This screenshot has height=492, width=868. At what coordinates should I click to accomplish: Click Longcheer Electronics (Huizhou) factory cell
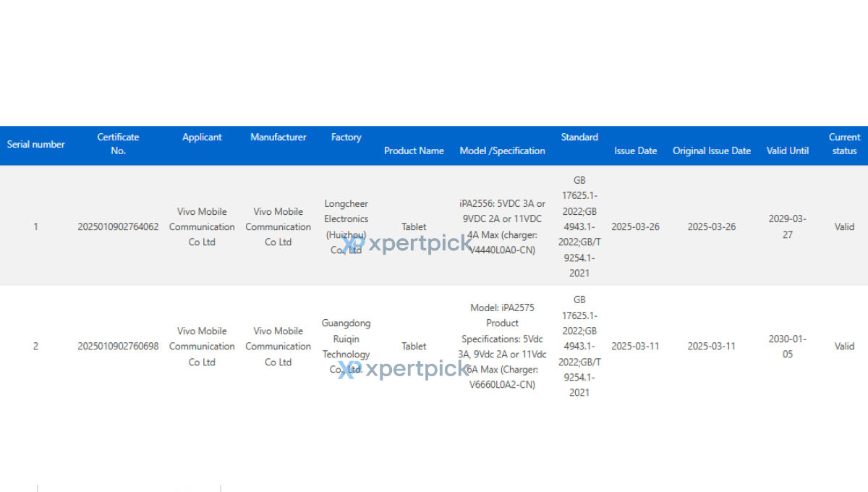point(346,226)
